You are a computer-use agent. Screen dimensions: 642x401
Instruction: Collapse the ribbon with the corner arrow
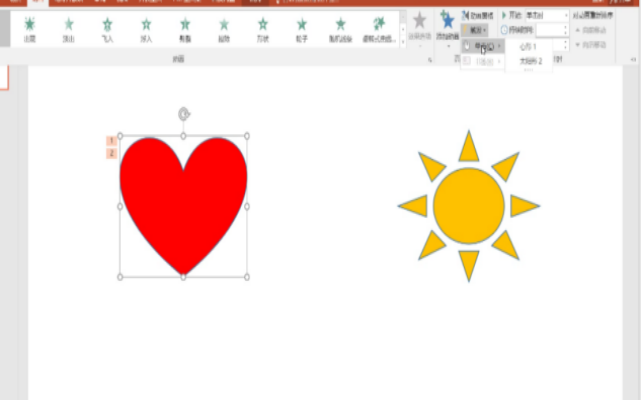point(633,60)
